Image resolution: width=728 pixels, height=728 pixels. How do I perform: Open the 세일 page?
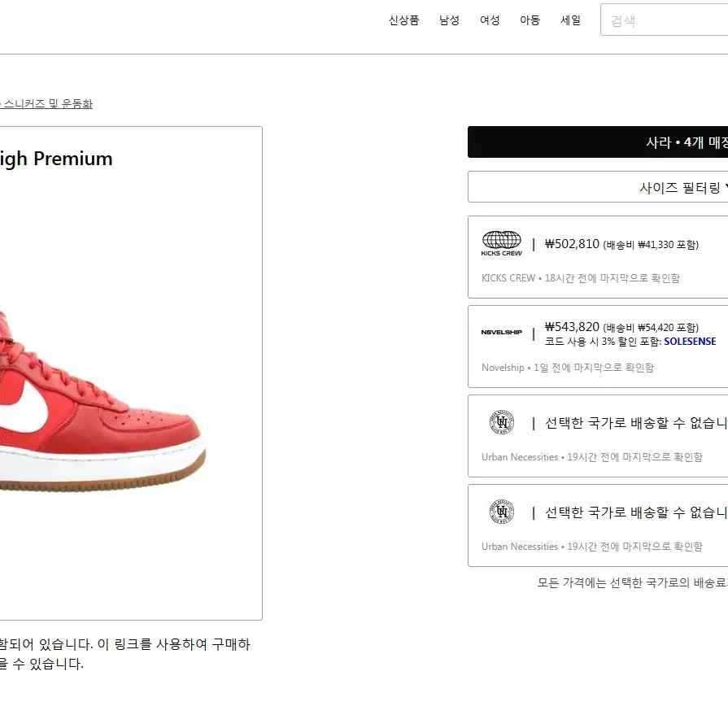(571, 20)
